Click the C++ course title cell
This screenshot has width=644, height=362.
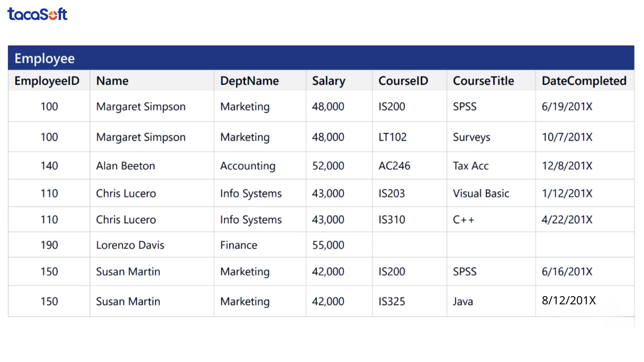tap(464, 220)
